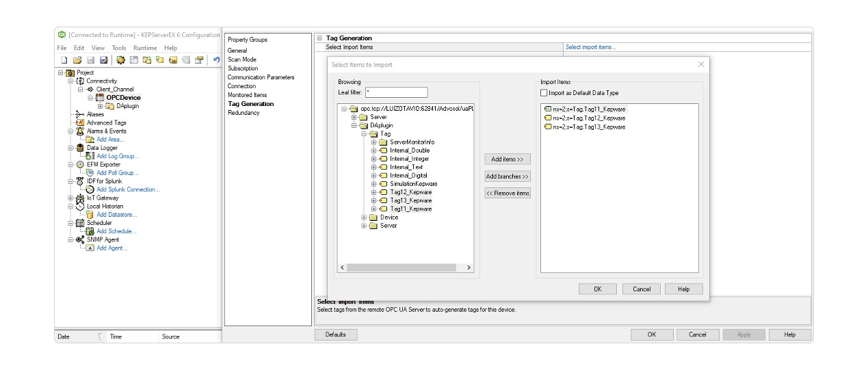The image size is (868, 370).
Task: Click the Browsing tree scrollbar left arrow
Action: 343,267
